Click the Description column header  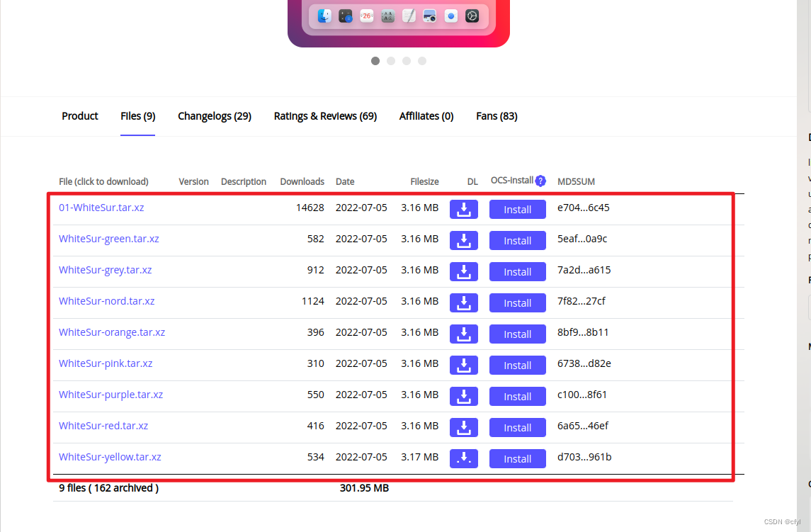tap(244, 181)
